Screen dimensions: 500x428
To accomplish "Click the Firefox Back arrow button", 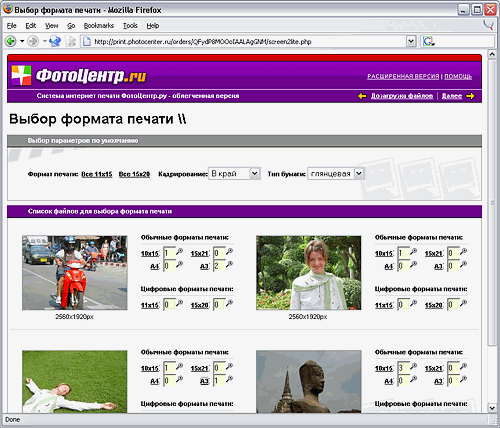I will [x=11, y=41].
